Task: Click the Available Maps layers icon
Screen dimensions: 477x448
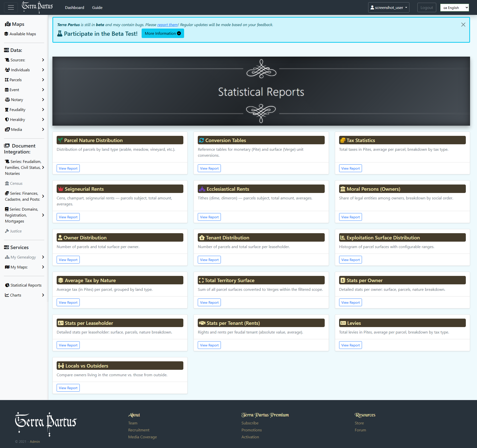Action: point(6,34)
